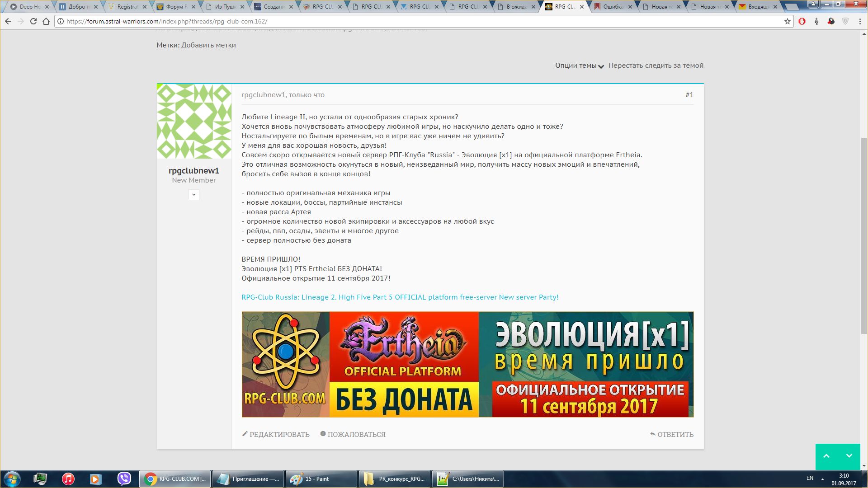The width and height of the screenshot is (868, 488).
Task: View site information icon in address bar
Action: [x=61, y=21]
